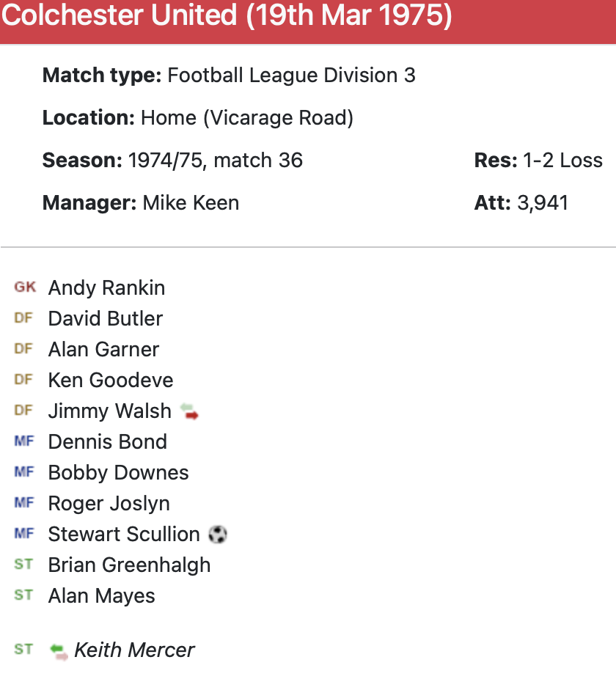The width and height of the screenshot is (616, 679).
Task: Click the DF icon beside David Butler
Action: [23, 318]
